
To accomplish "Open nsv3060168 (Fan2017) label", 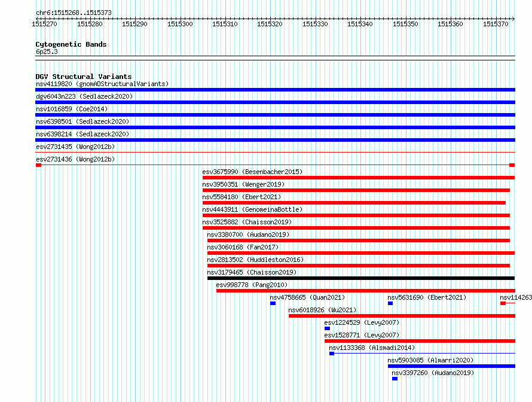I will coord(243,247).
